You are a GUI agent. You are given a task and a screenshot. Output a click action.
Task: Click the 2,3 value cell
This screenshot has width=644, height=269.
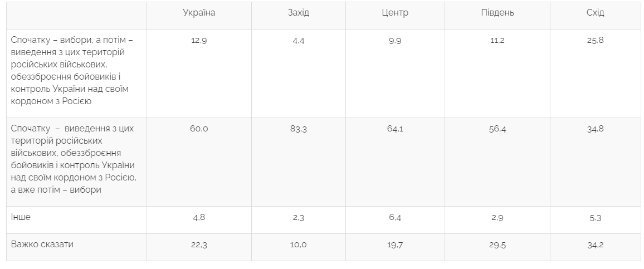pos(298,218)
